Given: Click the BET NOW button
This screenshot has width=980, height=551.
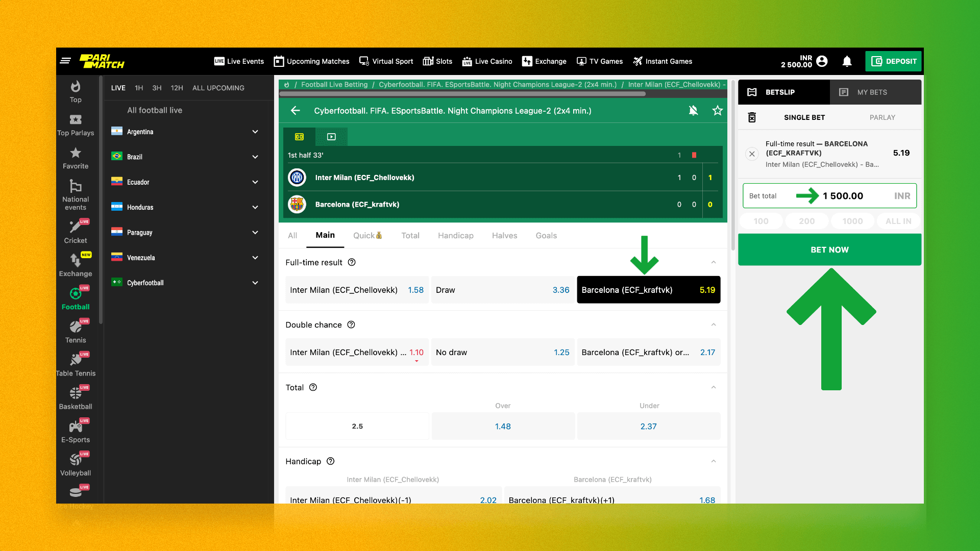Looking at the screenshot, I should tap(829, 249).
